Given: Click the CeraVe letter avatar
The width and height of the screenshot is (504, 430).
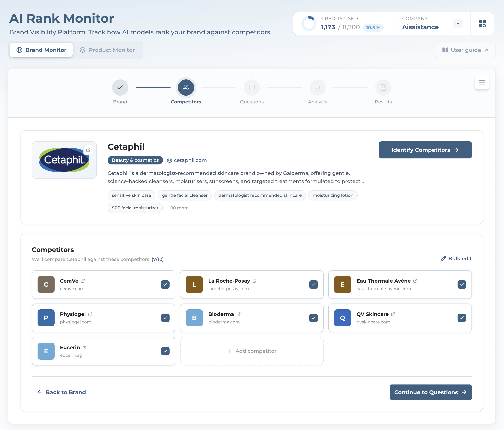Looking at the screenshot, I should coord(46,284).
